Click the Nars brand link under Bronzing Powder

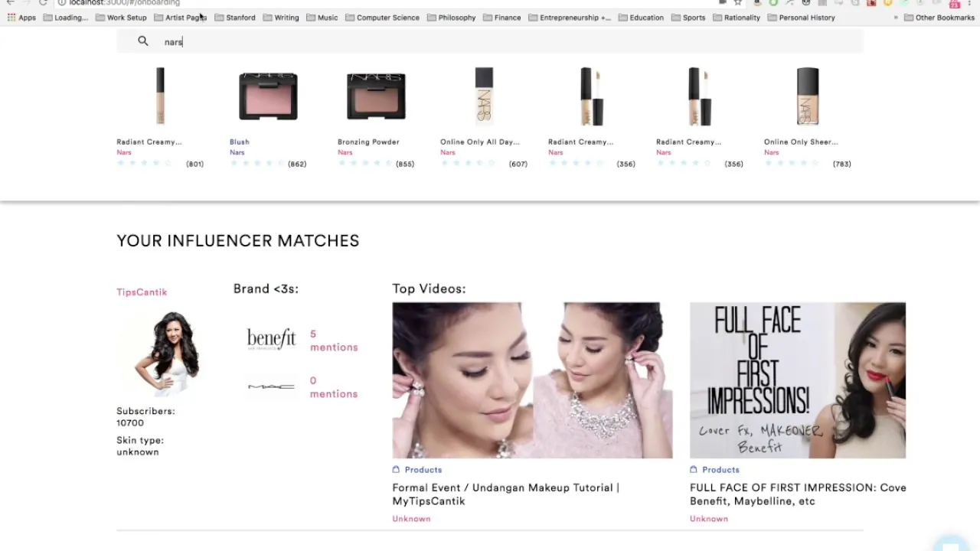345,152
